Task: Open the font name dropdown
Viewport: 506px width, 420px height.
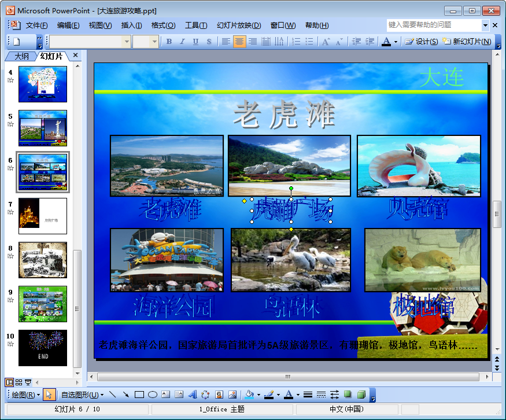Action: [127, 41]
